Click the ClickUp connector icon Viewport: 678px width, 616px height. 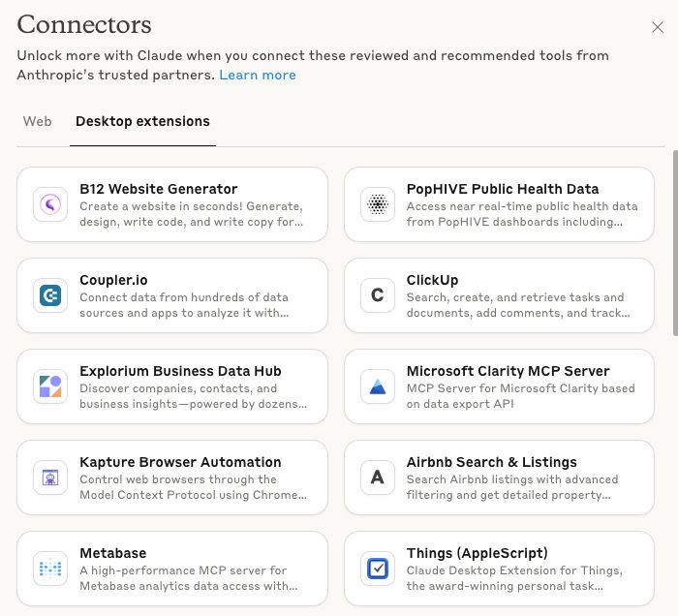click(x=376, y=295)
